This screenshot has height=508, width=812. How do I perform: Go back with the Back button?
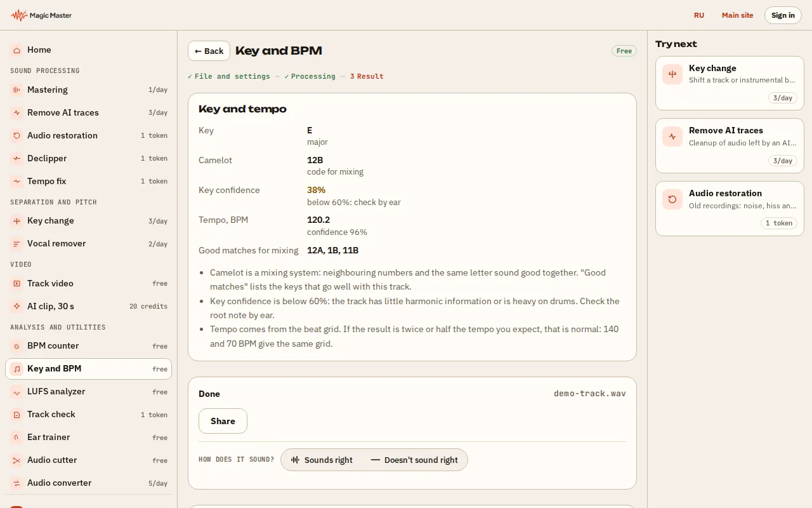[209, 51]
